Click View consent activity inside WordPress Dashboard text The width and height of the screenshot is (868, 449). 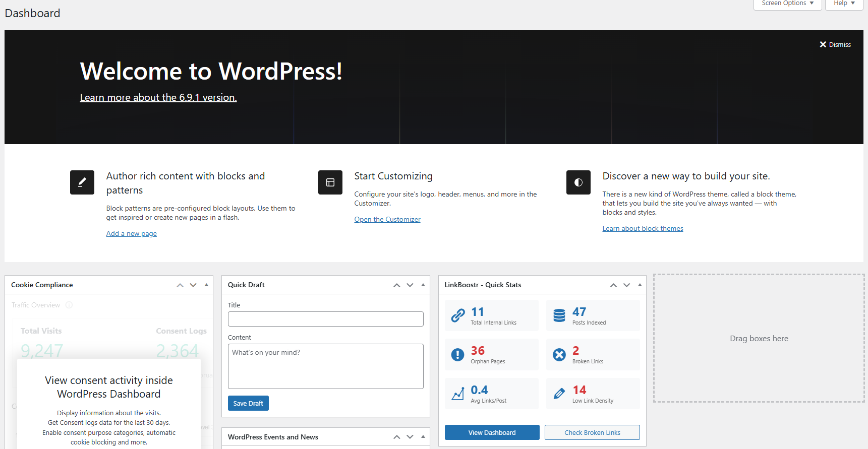click(x=109, y=387)
